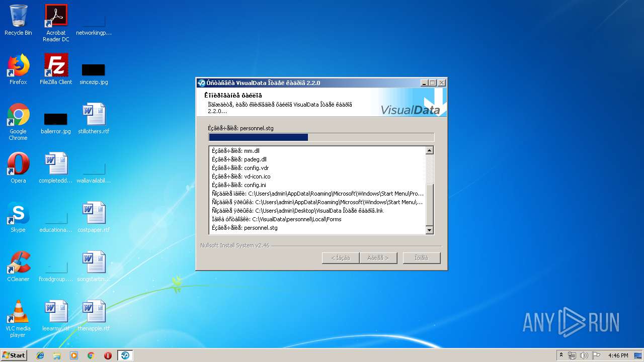Select leearmy.rtf document icon

[x=56, y=316]
